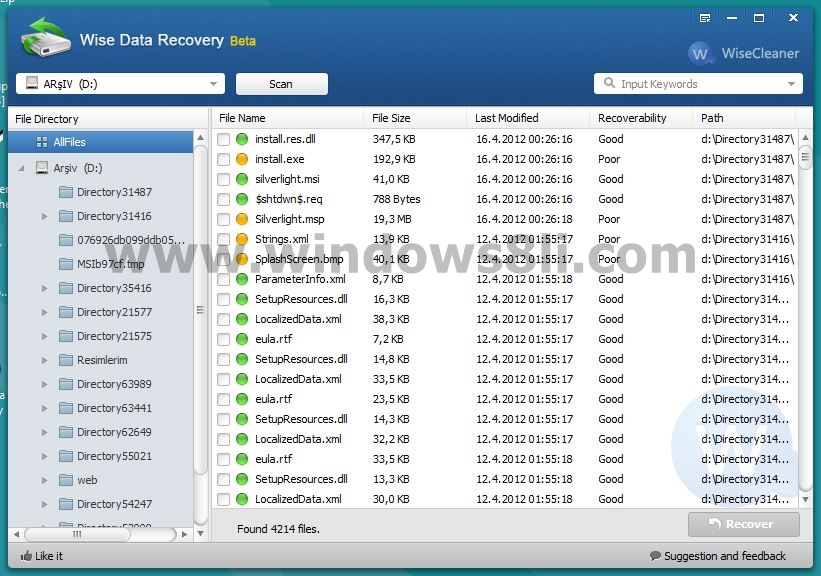Sort by File Name column header
The width and height of the screenshot is (821, 576).
pyautogui.click(x=287, y=118)
